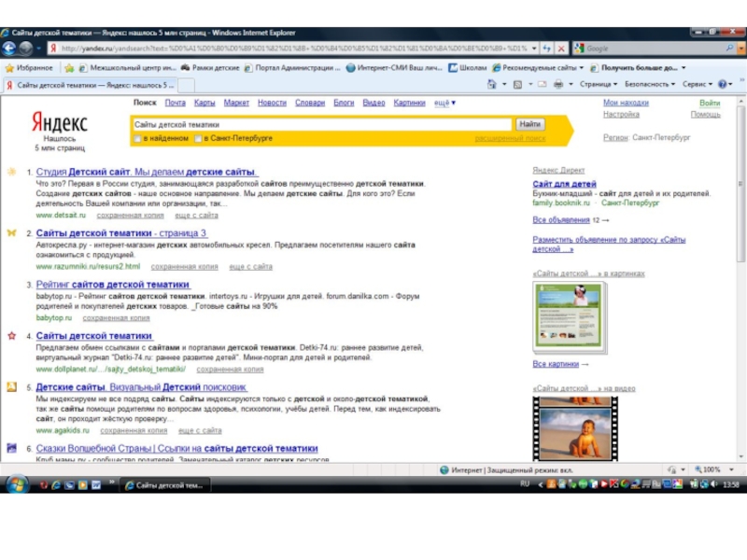Open the Рекомендуемые сайты dropdown
This screenshot has height=560, width=747.
(581, 68)
